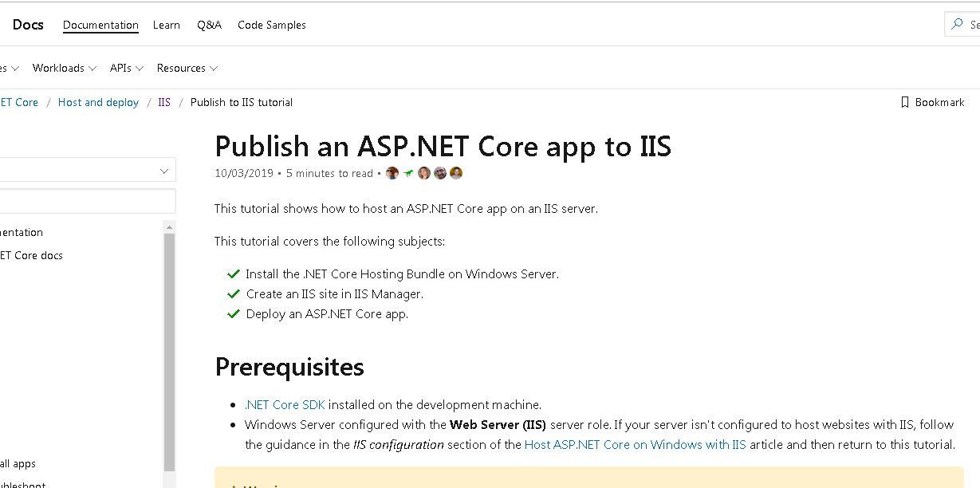Click checkmark beside Install the Hosting Bundle item

click(233, 274)
